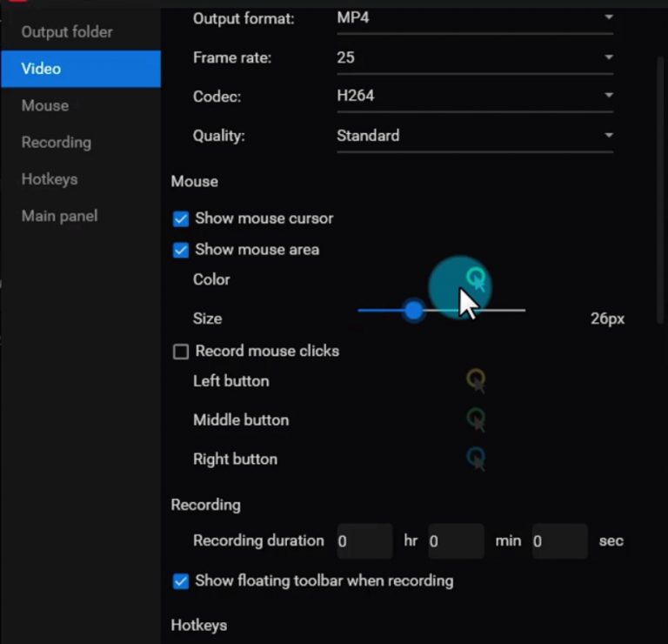
Task: Expand the Codec dropdown
Action: [475, 97]
